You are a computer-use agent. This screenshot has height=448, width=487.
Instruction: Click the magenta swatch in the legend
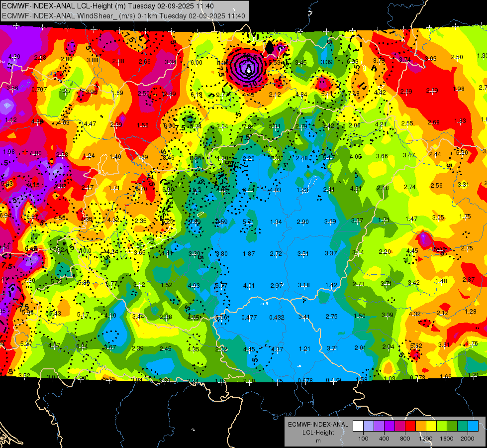tap(400, 426)
